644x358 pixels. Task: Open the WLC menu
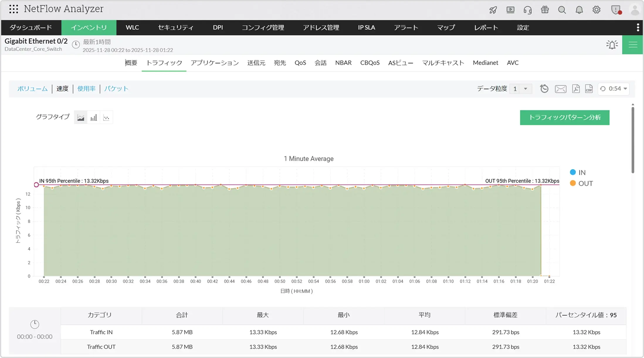[x=132, y=28]
